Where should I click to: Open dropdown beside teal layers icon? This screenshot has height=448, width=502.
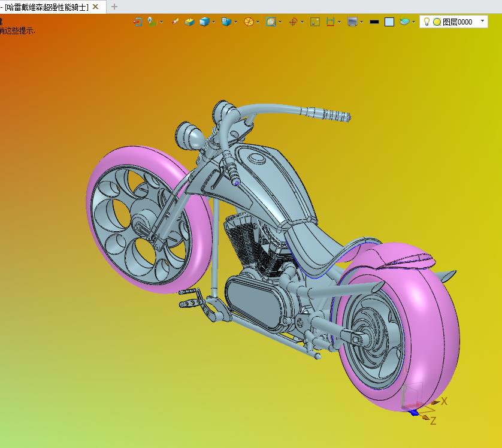413,22
